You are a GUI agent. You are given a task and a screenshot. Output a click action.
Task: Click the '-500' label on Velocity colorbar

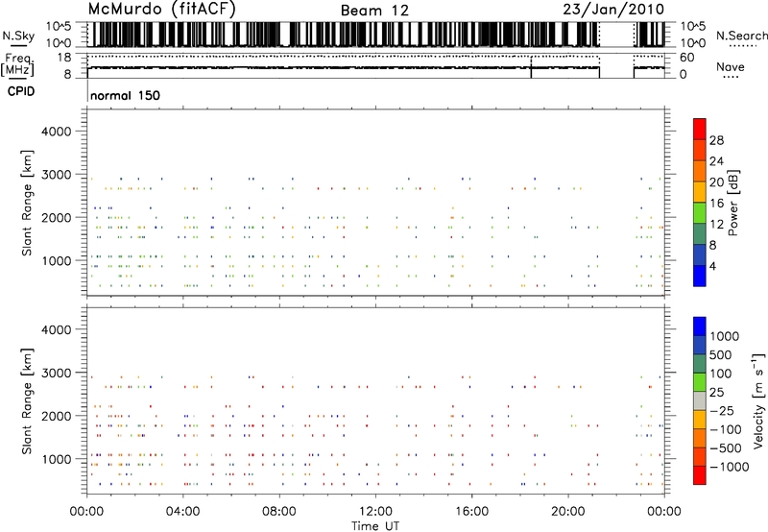(x=726, y=448)
